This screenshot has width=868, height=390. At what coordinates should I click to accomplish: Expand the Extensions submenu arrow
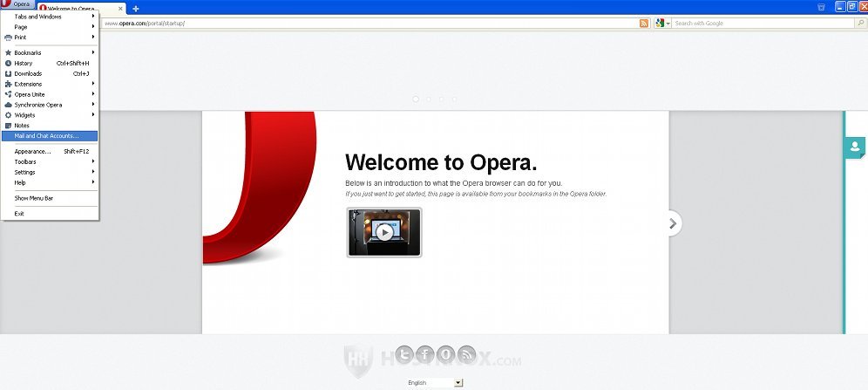coord(93,85)
